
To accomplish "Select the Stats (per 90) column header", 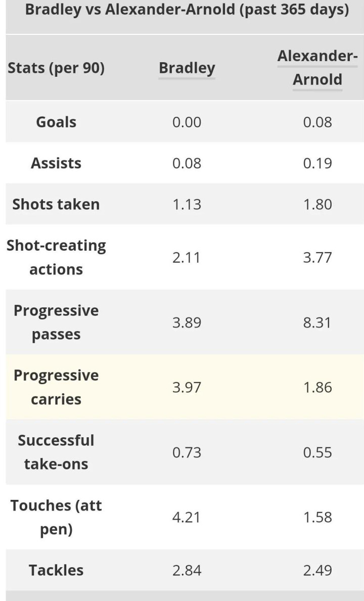I will (56, 68).
